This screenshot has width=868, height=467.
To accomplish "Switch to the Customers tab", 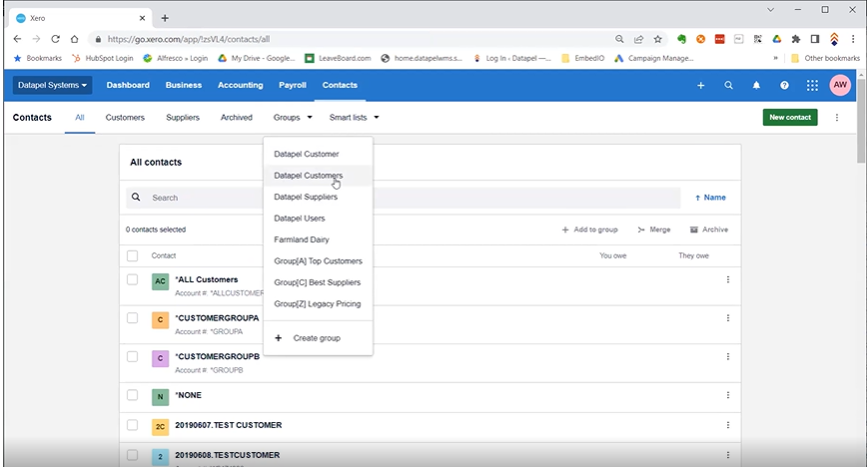I will 125,118.
